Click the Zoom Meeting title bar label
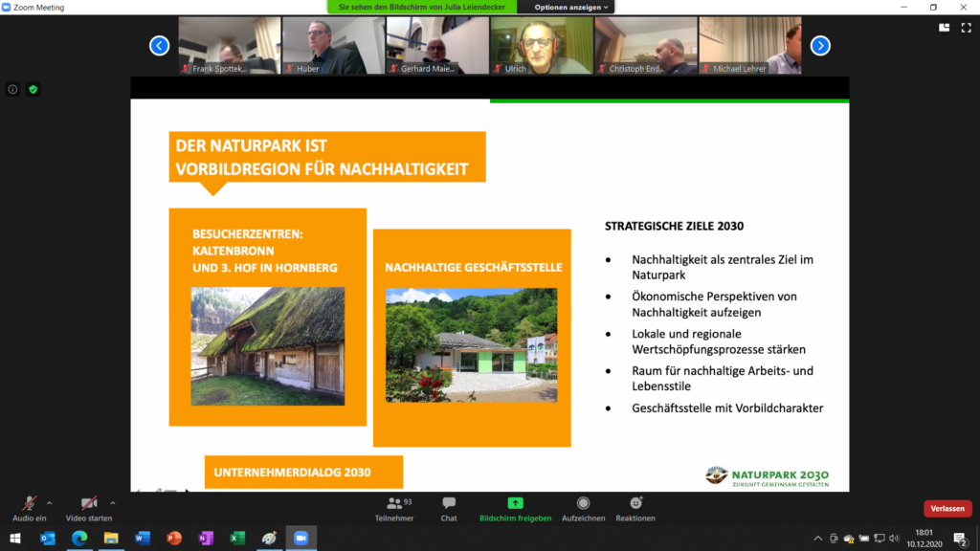980x551 pixels. pyautogui.click(x=38, y=7)
